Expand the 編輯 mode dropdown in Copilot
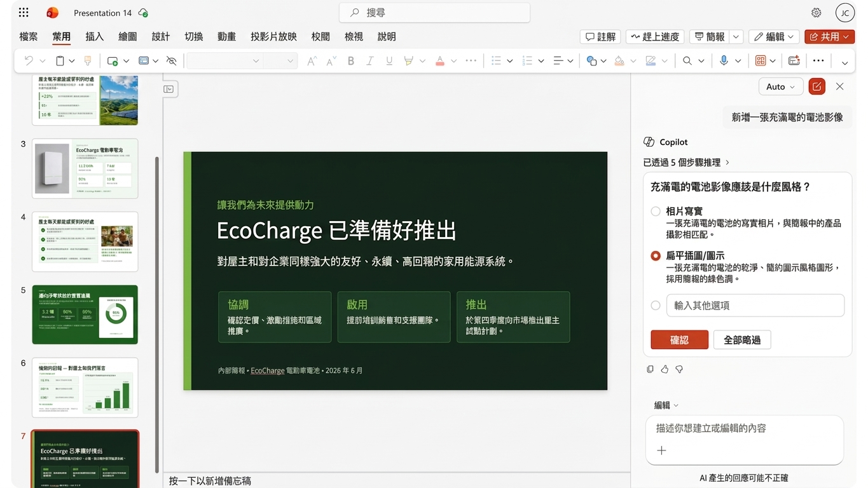 coord(666,405)
